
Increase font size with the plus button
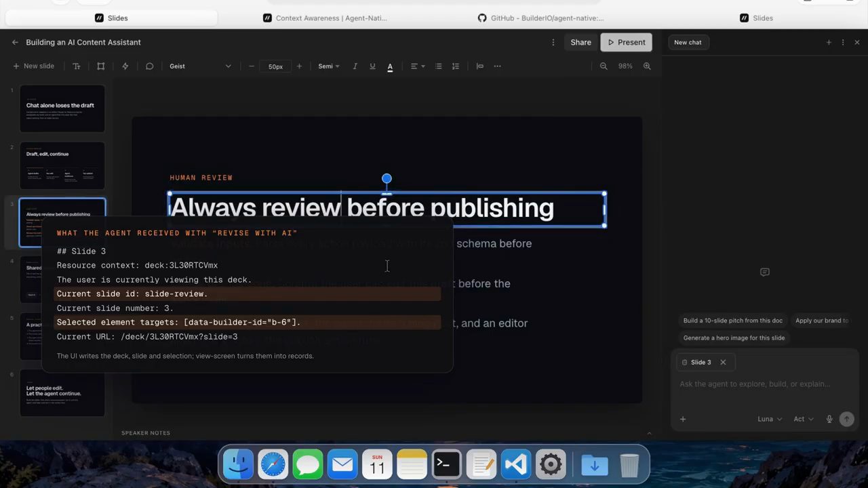pyautogui.click(x=300, y=66)
